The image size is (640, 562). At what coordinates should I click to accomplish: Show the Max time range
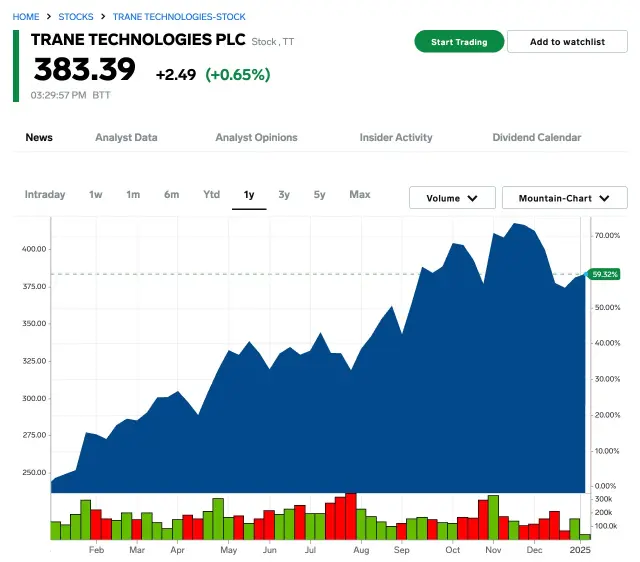coord(360,194)
